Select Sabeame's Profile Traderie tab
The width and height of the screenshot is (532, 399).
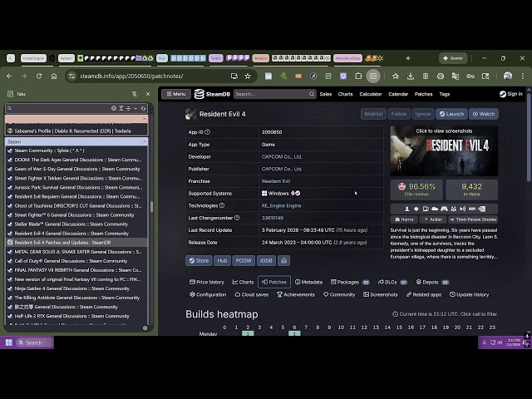[76, 131]
